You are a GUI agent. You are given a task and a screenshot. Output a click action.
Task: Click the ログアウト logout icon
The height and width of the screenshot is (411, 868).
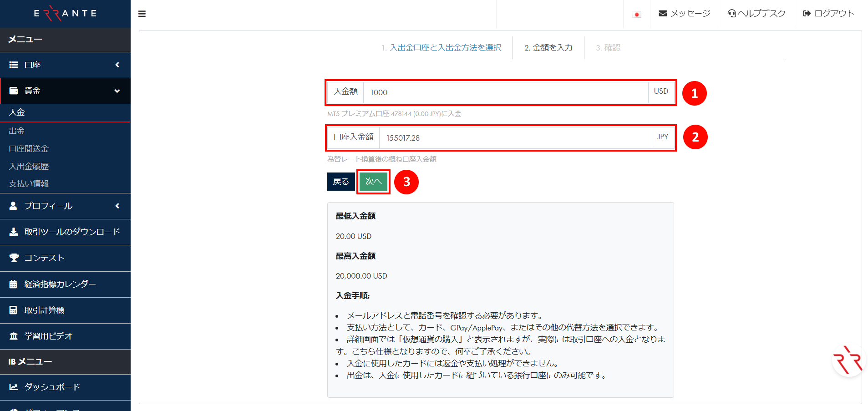(x=806, y=13)
